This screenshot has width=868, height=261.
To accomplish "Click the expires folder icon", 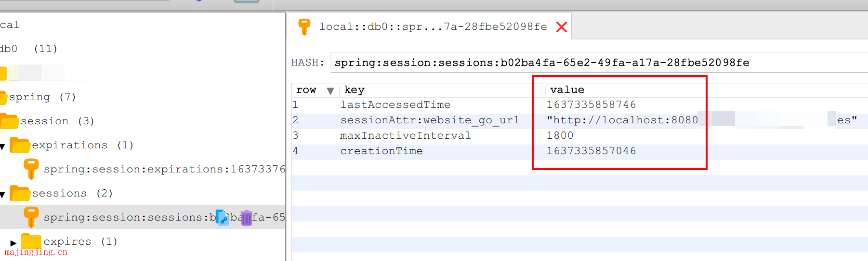I will point(31,241).
